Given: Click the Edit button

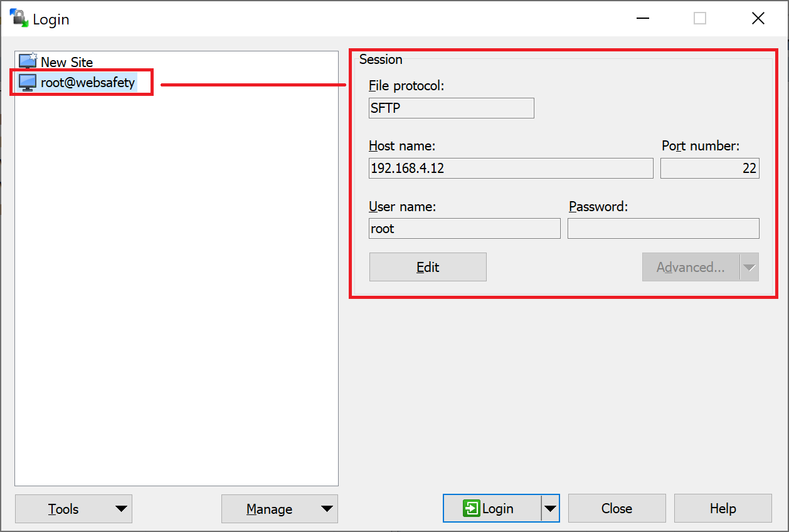Looking at the screenshot, I should (x=428, y=267).
